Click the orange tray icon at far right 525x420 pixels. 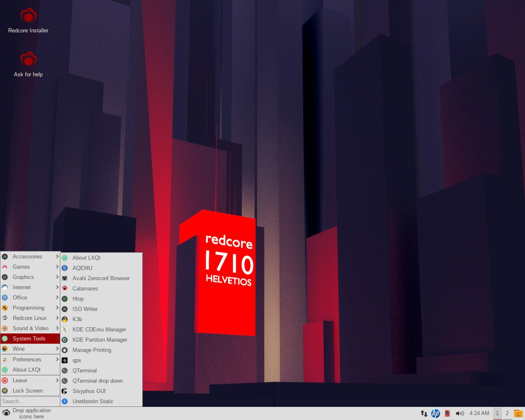[x=518, y=413]
